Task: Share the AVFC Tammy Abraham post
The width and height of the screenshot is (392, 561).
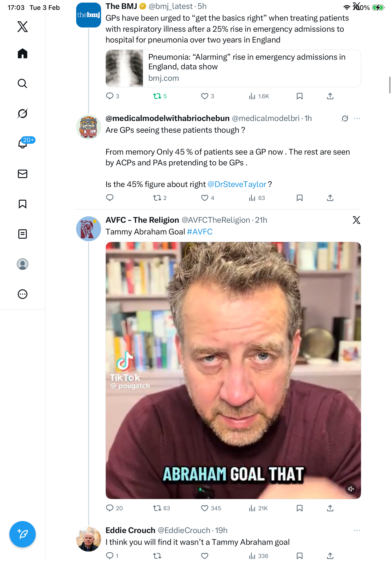Action: pos(330,508)
